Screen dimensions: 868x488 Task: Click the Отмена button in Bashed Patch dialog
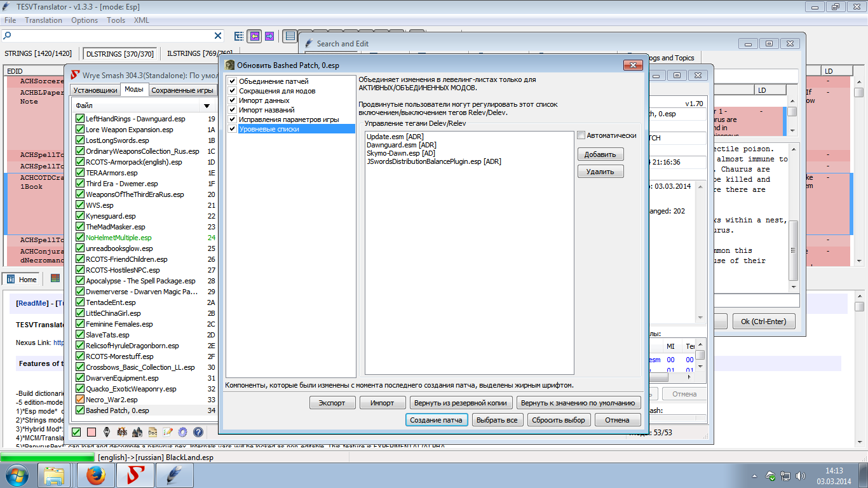click(x=617, y=420)
